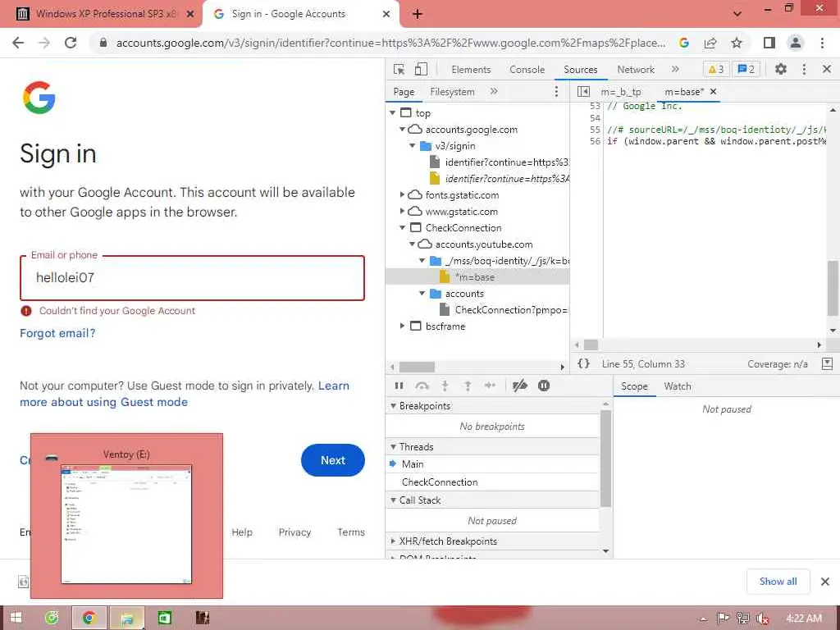
Task: Open the Sources navigator three-dot menu
Action: [x=556, y=92]
